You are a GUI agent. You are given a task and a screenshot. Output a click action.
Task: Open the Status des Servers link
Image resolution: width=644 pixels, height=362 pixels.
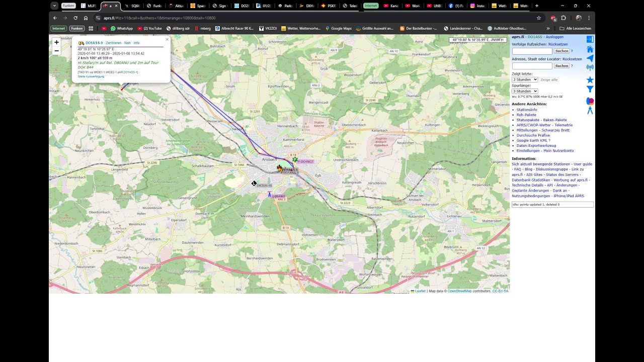562,174
